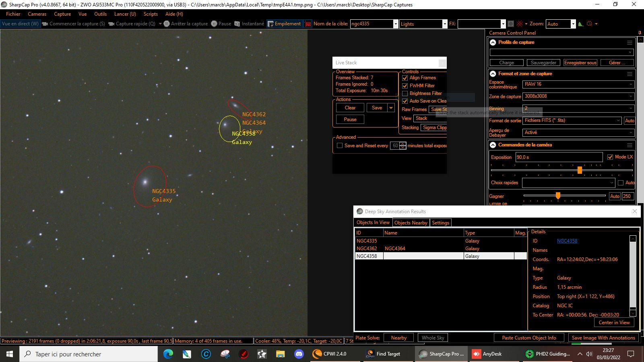Viewport: 644px width, 362px height.
Task: Enable Save and Reset every checkbox
Action: 340,146
